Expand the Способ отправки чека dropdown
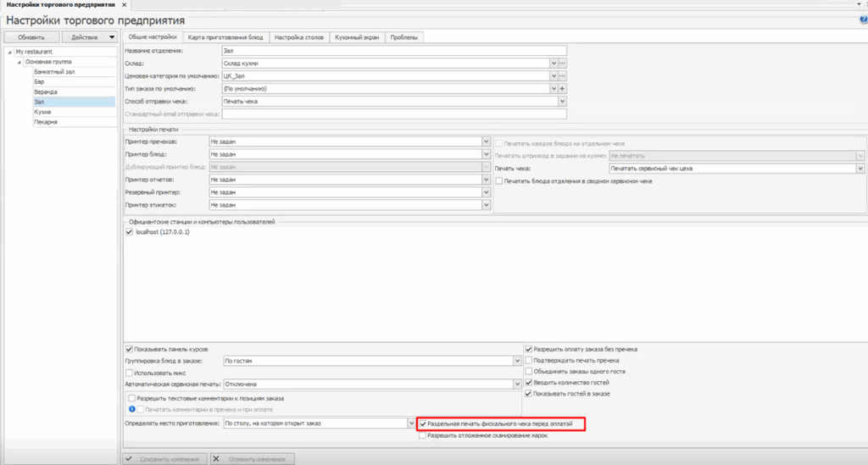 tap(562, 101)
